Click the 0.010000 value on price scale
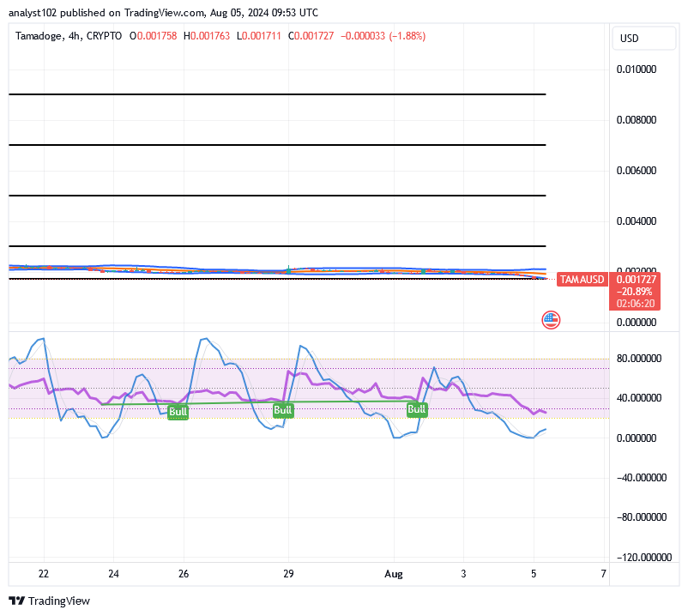688x616 pixels. pos(637,69)
